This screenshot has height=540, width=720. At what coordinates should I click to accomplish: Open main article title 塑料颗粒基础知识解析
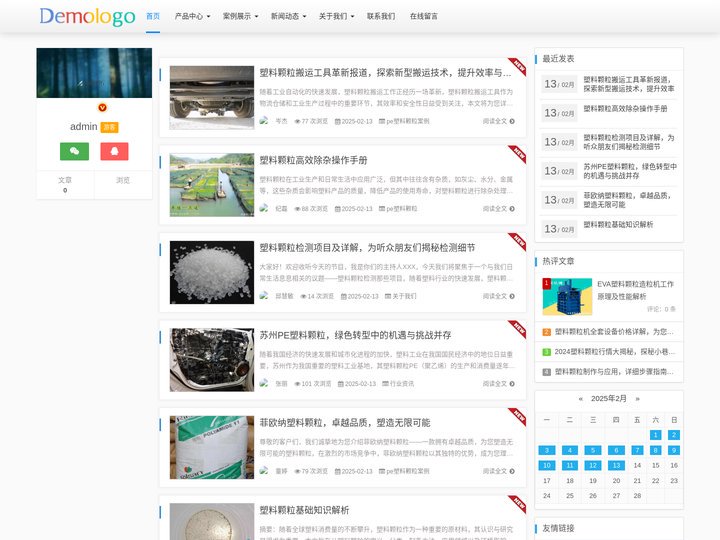click(304, 510)
